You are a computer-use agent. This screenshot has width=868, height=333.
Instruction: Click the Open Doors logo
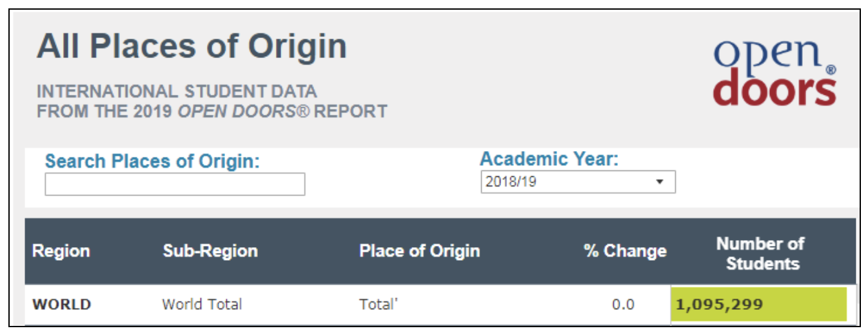pos(775,74)
